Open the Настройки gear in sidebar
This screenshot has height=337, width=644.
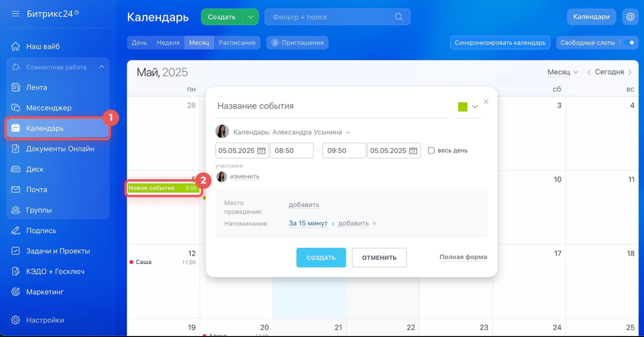pos(16,320)
